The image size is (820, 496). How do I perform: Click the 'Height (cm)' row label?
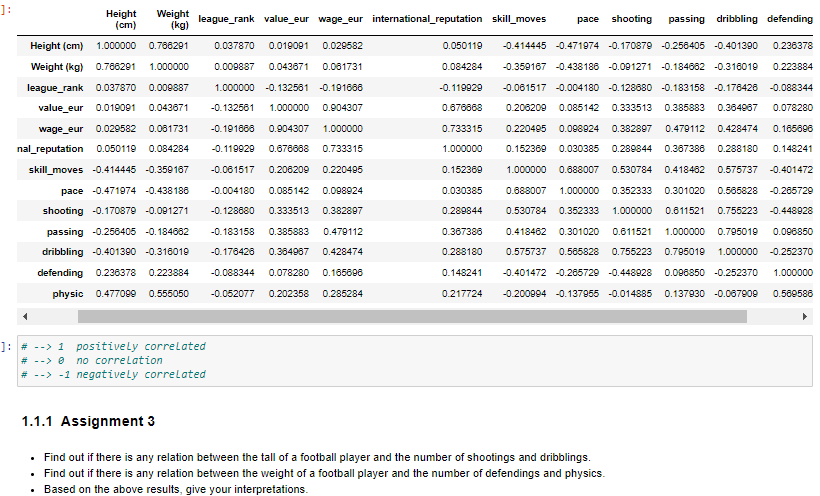[x=56, y=46]
